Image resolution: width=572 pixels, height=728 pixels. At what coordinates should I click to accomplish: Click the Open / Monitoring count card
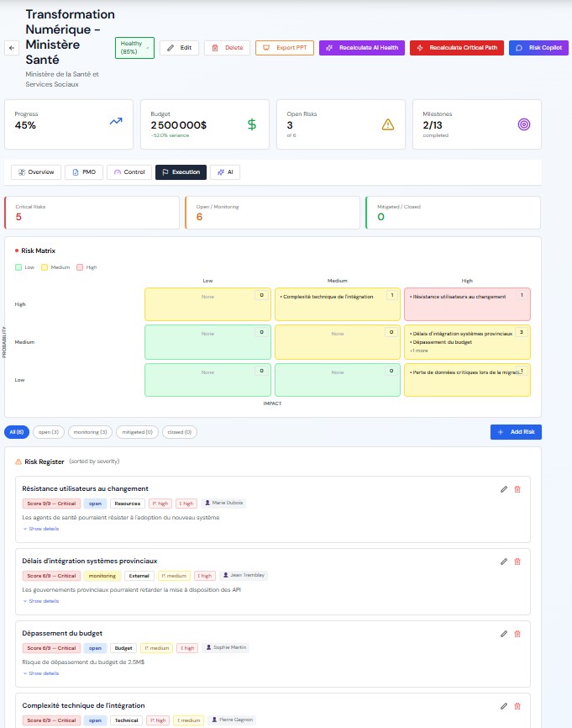point(272,213)
